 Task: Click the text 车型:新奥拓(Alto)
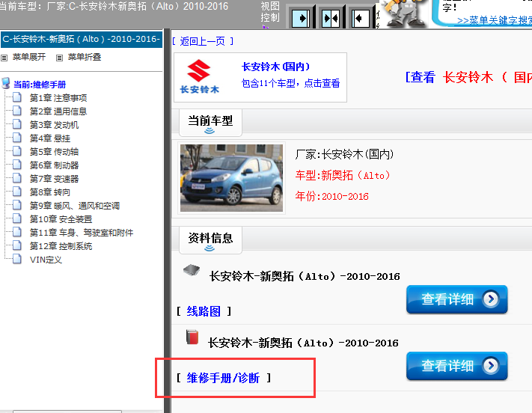click(x=343, y=175)
